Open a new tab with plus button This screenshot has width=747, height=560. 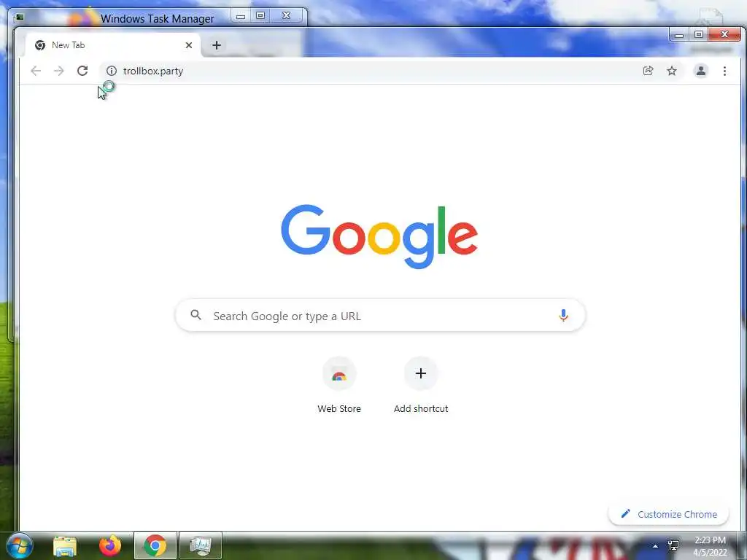point(216,45)
